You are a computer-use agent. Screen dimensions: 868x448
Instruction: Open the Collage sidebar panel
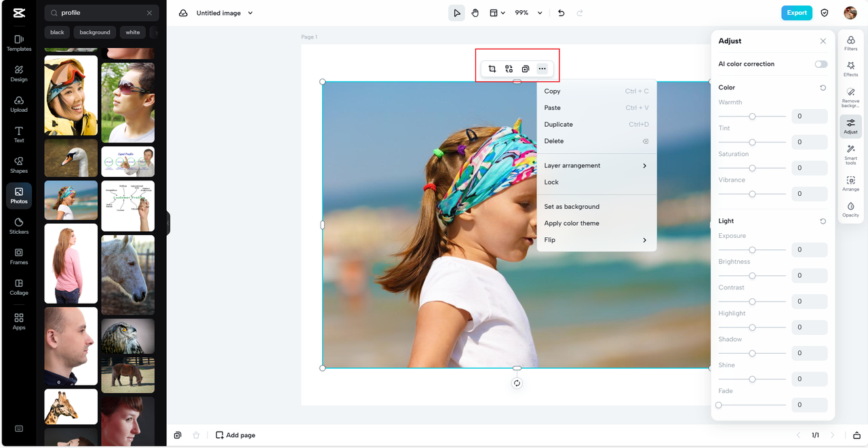[19, 287]
